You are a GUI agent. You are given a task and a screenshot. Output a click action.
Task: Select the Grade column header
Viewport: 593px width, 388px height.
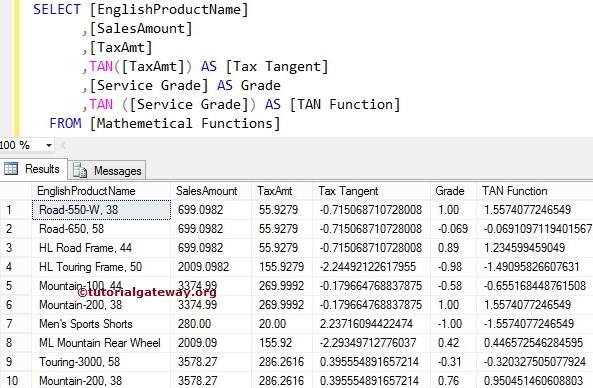[x=453, y=191]
